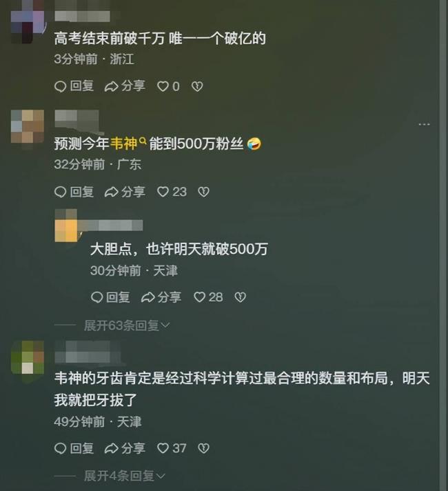Screen dimensions: 448x491
Task: Dislike the 韦神的牙齿 comment
Action: [203, 448]
